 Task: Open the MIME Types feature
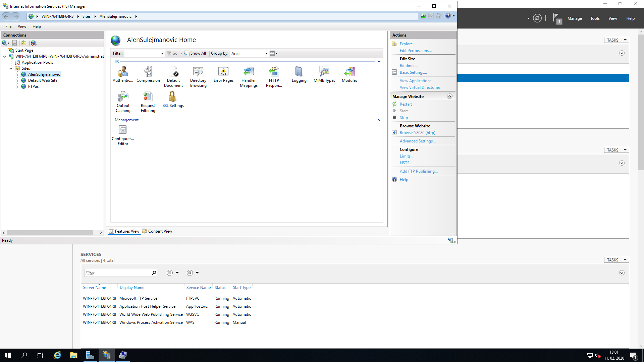click(324, 74)
